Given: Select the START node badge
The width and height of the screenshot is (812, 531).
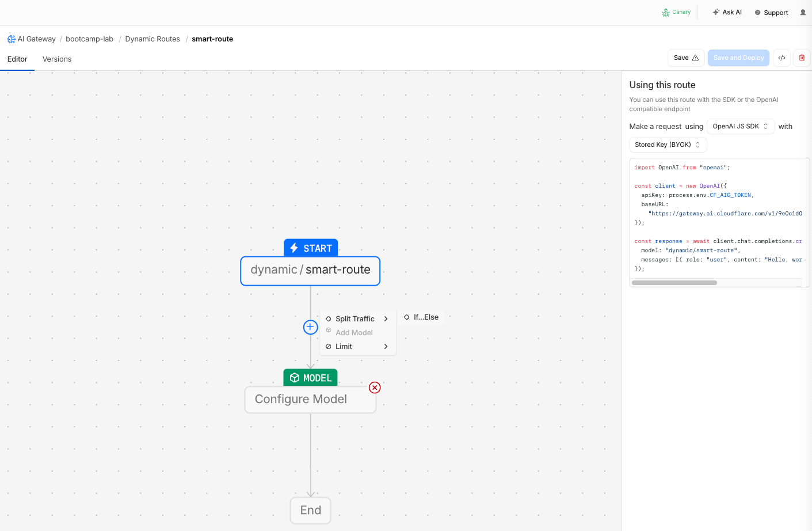Looking at the screenshot, I should [311, 248].
